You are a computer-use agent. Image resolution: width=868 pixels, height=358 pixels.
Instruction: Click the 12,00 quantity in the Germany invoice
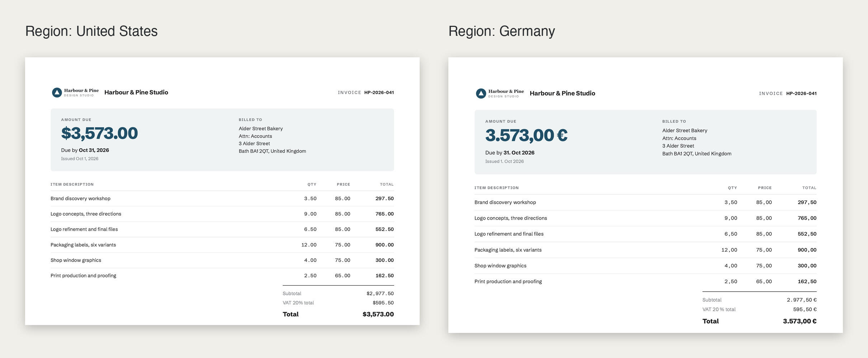pyautogui.click(x=729, y=250)
